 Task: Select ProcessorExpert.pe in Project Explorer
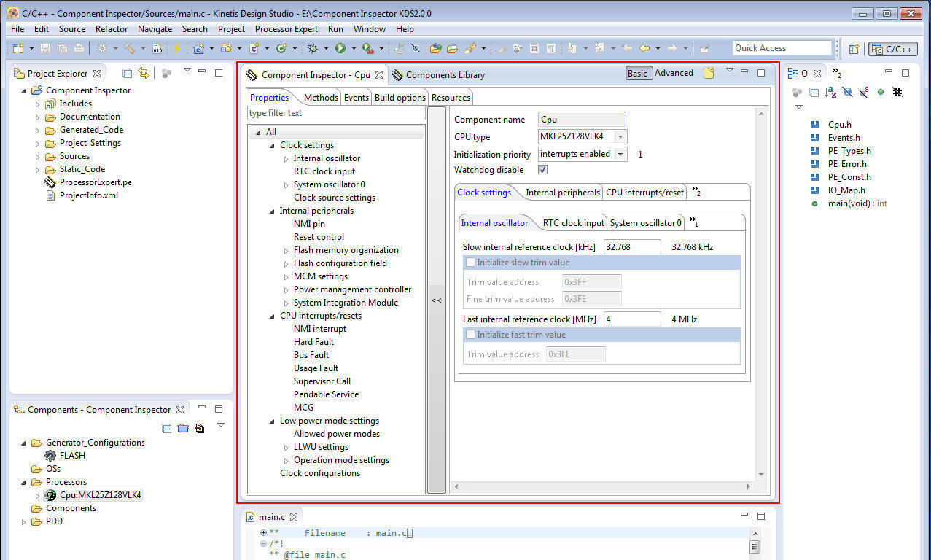click(96, 182)
